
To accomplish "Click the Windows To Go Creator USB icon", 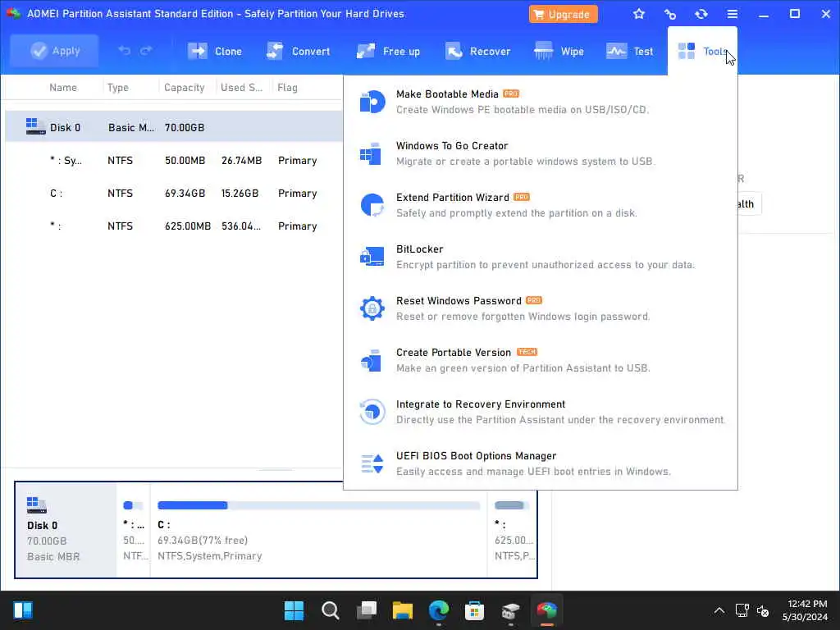I will (371, 153).
